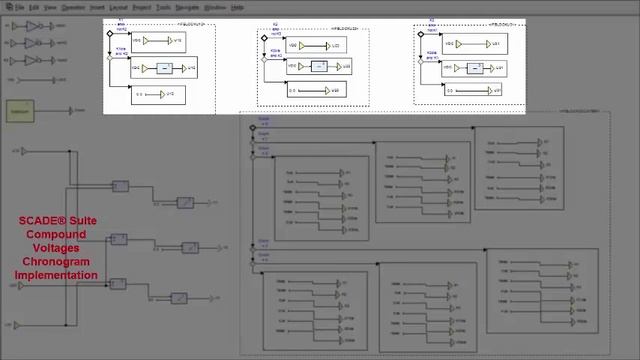Open the Layout menu
Image resolution: width=640 pixels, height=360 pixels.
pos(118,7)
